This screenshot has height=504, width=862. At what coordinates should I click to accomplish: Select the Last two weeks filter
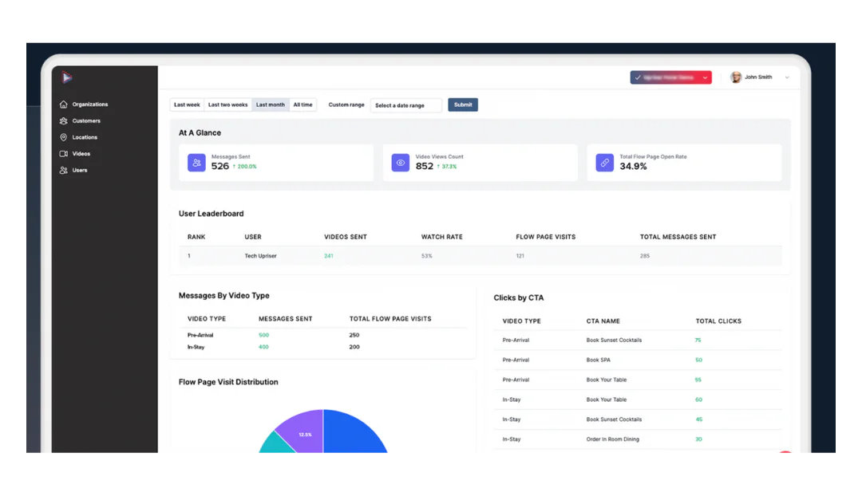227,104
